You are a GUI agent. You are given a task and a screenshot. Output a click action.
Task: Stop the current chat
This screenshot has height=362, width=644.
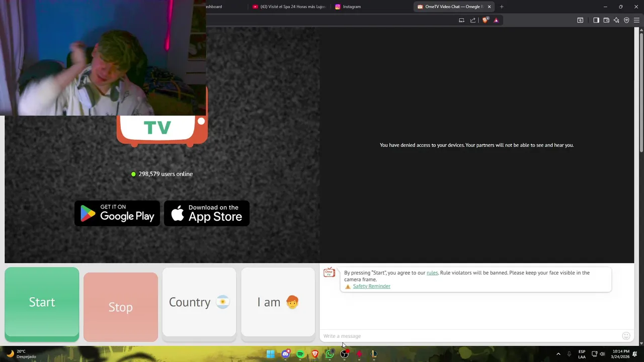[x=121, y=307]
